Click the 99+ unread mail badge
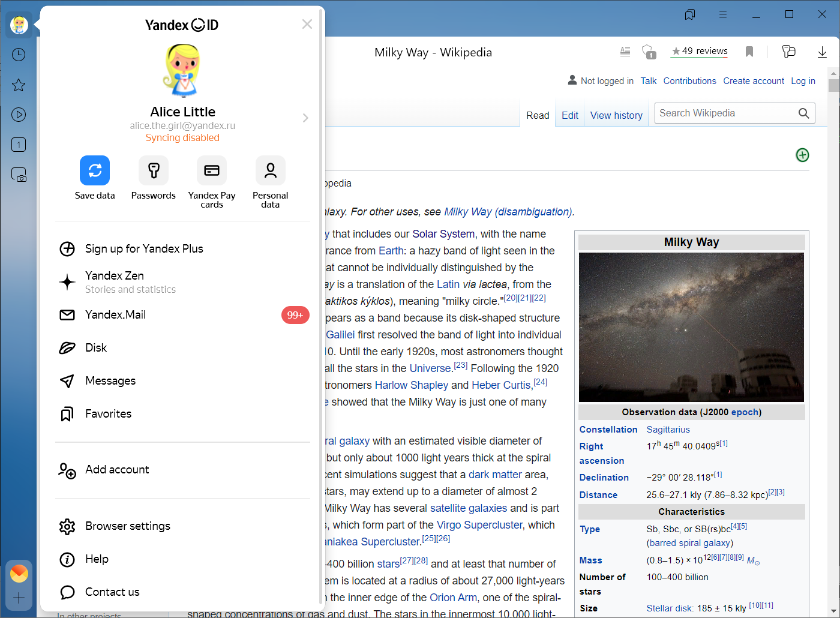 (x=295, y=315)
